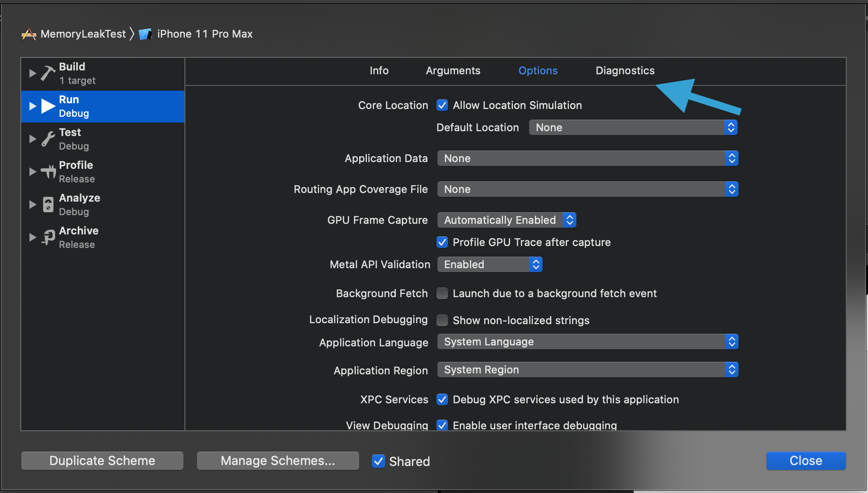Image resolution: width=868 pixels, height=493 pixels.
Task: Toggle Debug XPC services checkbox
Action: (x=442, y=399)
